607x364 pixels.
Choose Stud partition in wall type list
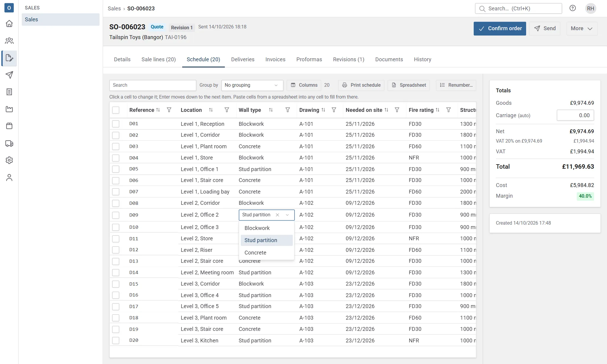(x=267, y=240)
